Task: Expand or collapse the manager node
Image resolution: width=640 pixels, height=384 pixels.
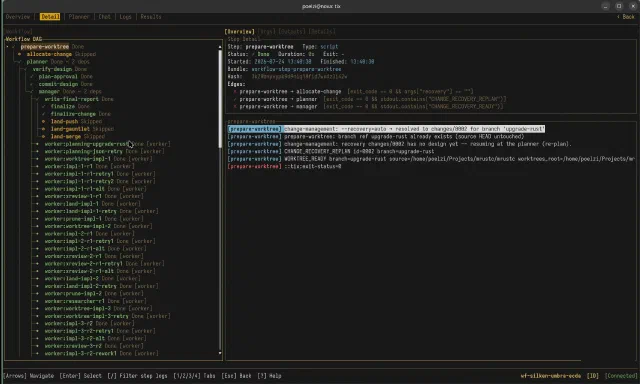Action: (x=31, y=91)
